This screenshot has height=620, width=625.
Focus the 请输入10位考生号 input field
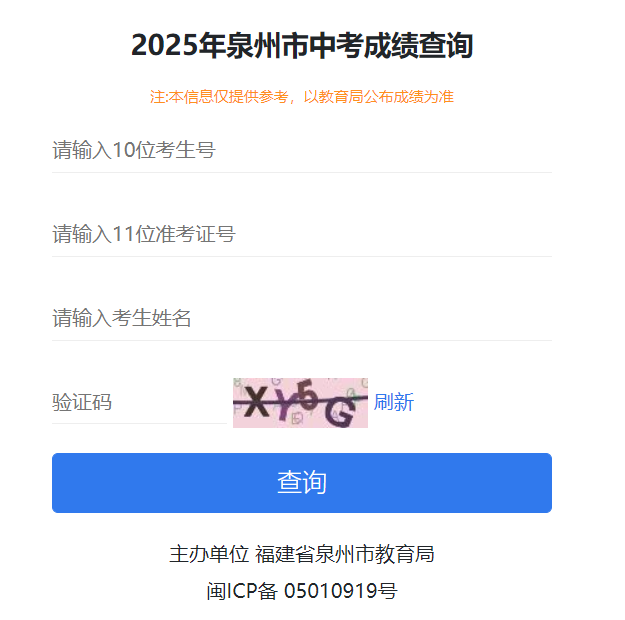coord(300,151)
